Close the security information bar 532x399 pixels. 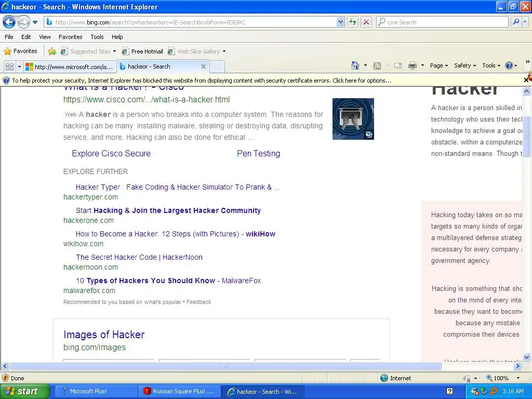(526, 80)
